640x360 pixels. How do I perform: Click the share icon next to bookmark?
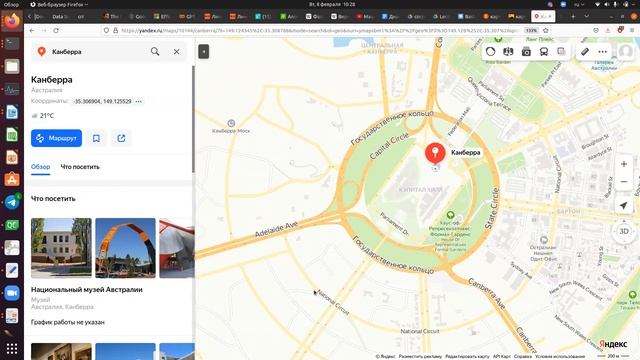click(121, 138)
